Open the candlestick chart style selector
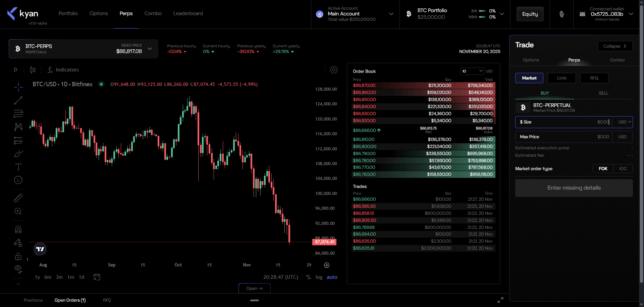The image size is (644, 307). point(33,70)
